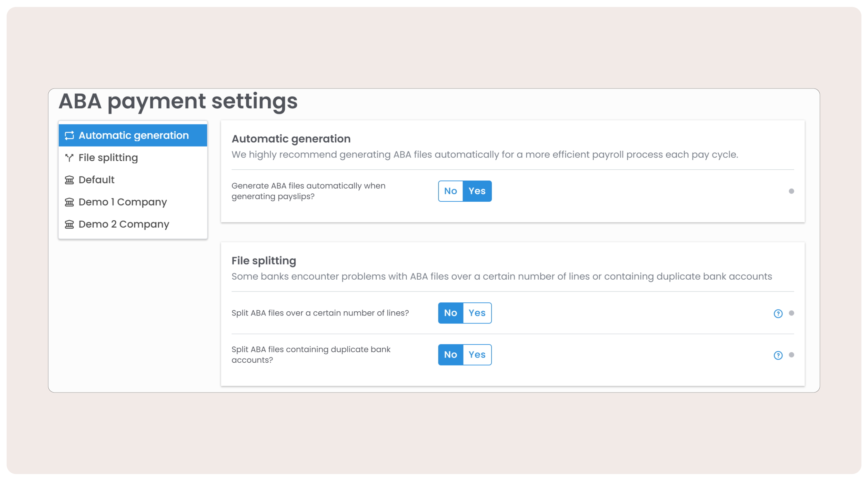Go to Default bank settings in sidebar
The width and height of the screenshot is (868, 481).
[96, 180]
